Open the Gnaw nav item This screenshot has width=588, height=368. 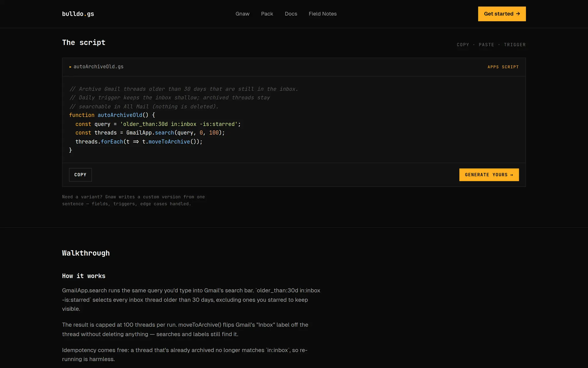[242, 14]
